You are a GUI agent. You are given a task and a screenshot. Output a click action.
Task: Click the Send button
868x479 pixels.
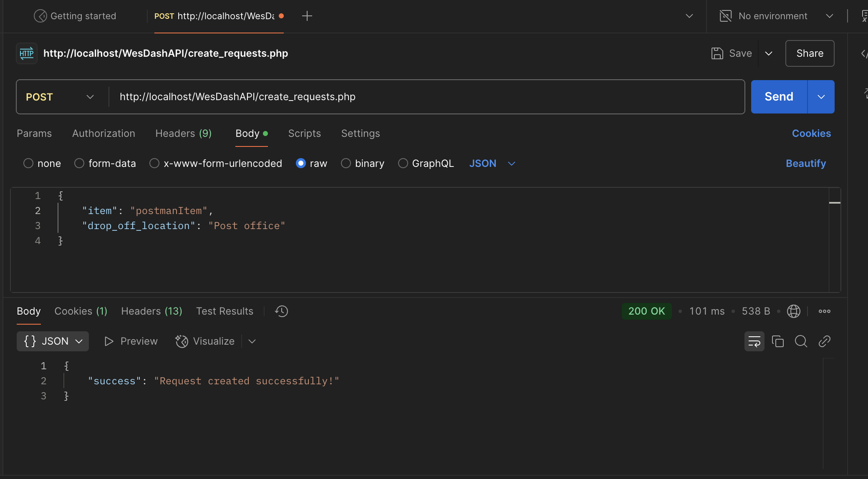[x=778, y=96]
